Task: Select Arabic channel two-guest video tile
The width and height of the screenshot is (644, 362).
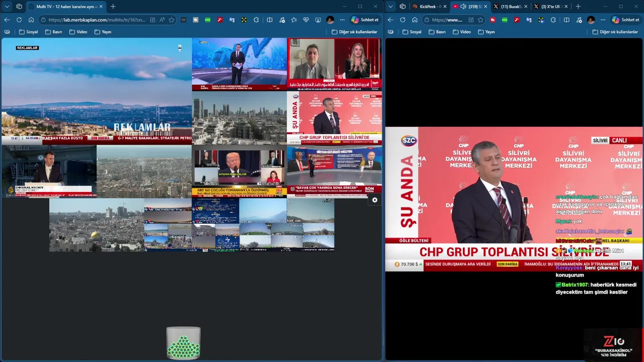Action: tap(335, 64)
